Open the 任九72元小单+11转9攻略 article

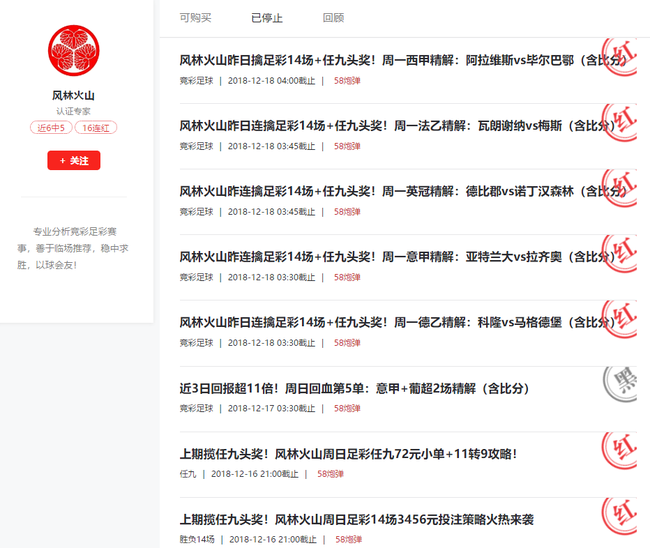(x=349, y=454)
